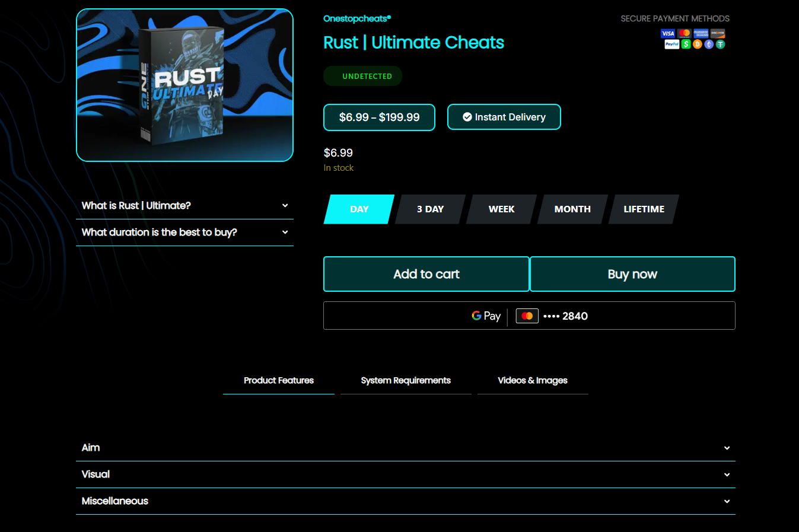Click the PayPal payment icon
Screen dimensions: 799x532
[x=672, y=44]
